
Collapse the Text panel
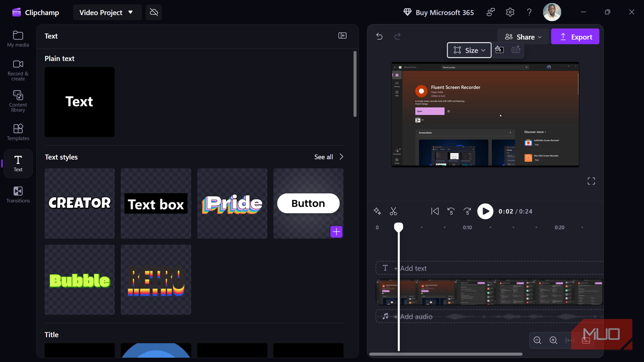pyautogui.click(x=342, y=36)
